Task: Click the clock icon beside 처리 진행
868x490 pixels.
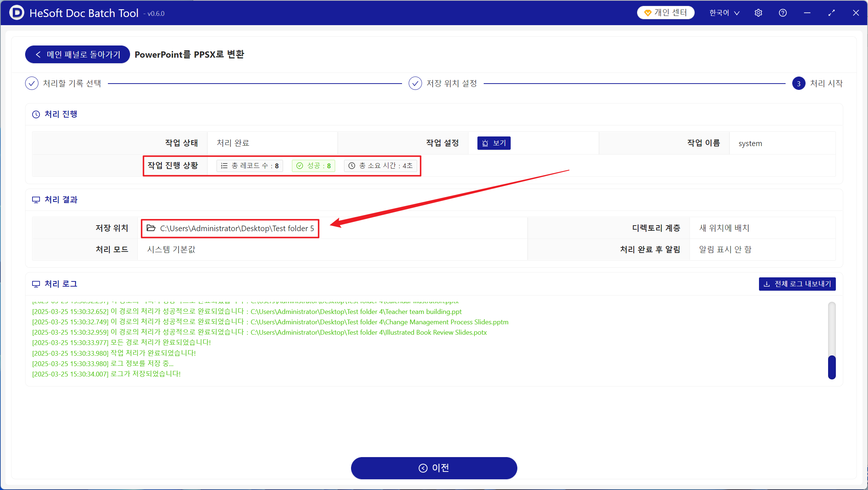Action: 36,114
